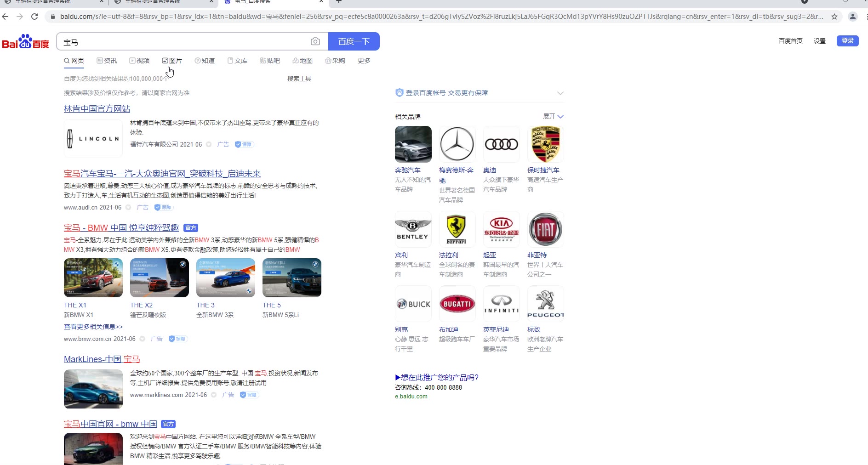Open THE X1 car thumbnail
The image size is (868, 465).
click(93, 278)
